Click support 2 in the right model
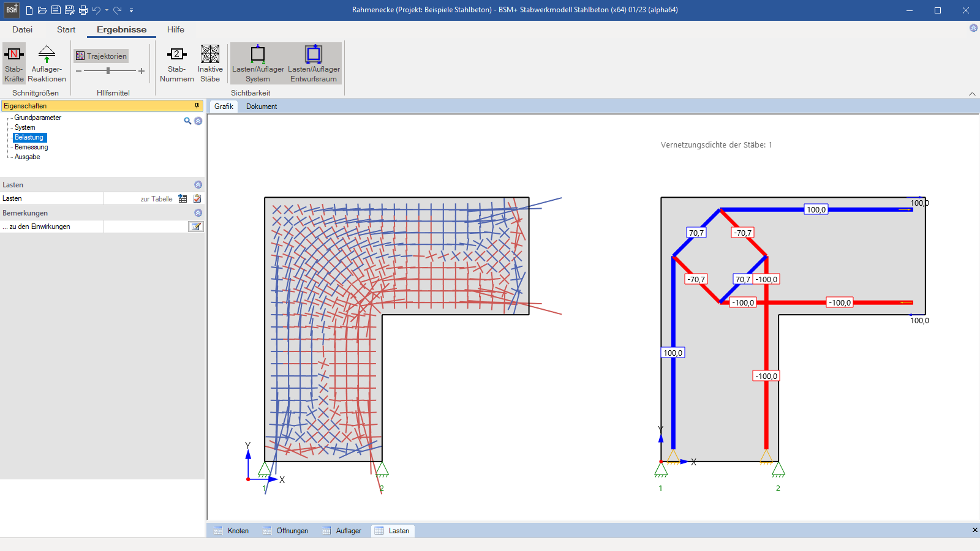 tap(778, 470)
